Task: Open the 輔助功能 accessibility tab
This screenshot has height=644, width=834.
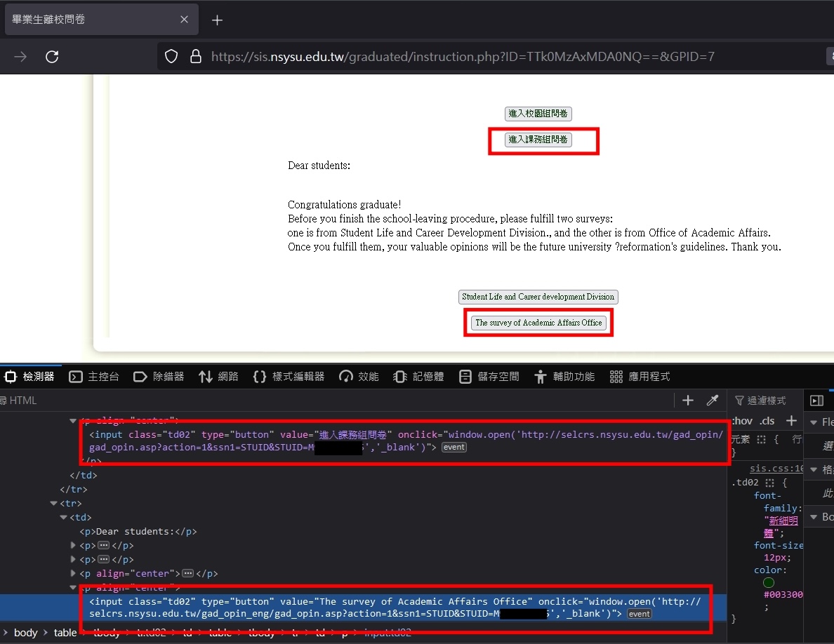Action: pos(564,377)
